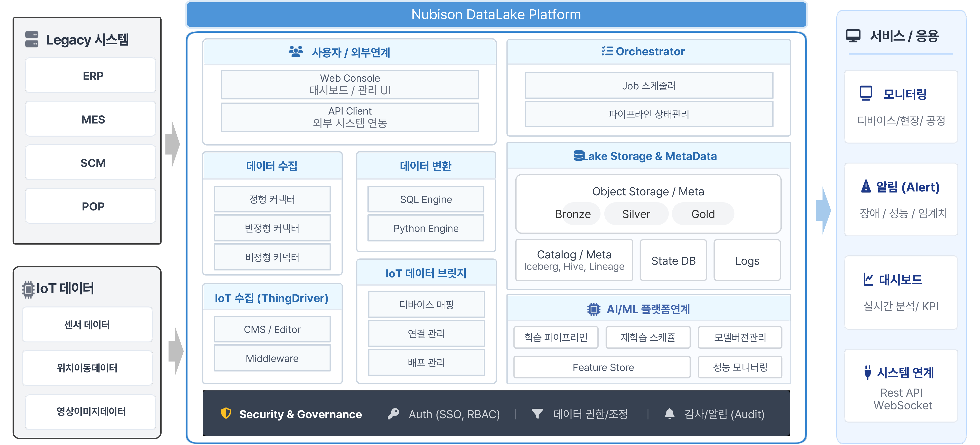Click the server icon beside Legacy 시스템
The image size is (980, 445).
[32, 39]
